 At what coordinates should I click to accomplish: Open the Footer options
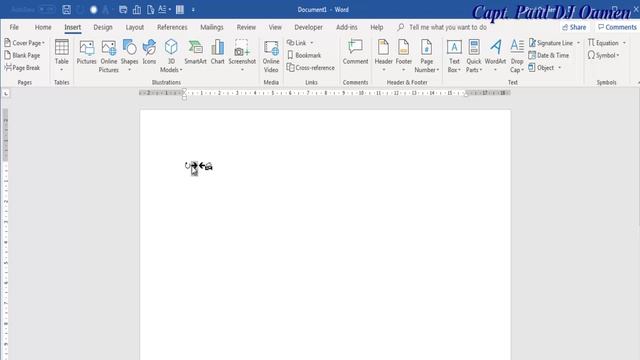(x=403, y=56)
